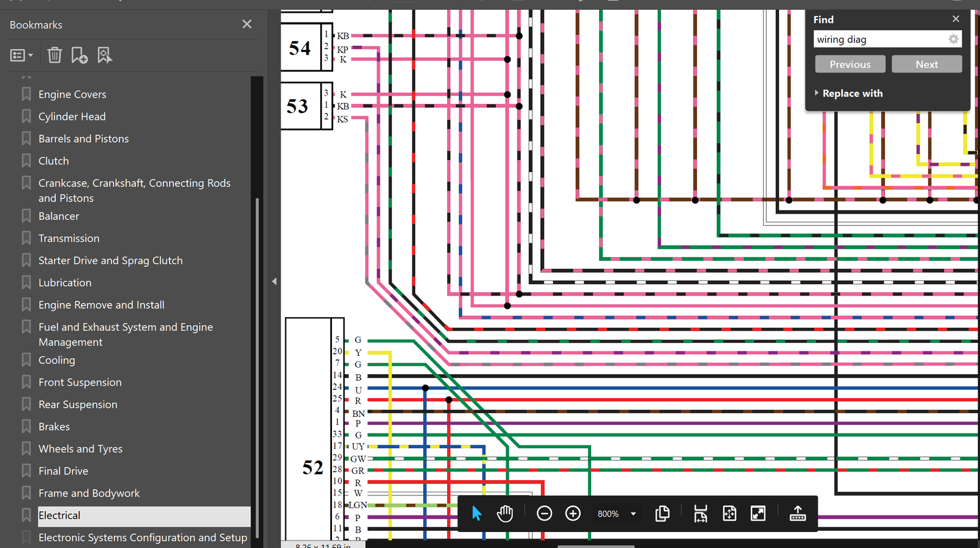Select the Barrels and Pistons bookmark
Image resolution: width=980 pixels, height=548 pixels.
pyautogui.click(x=83, y=139)
